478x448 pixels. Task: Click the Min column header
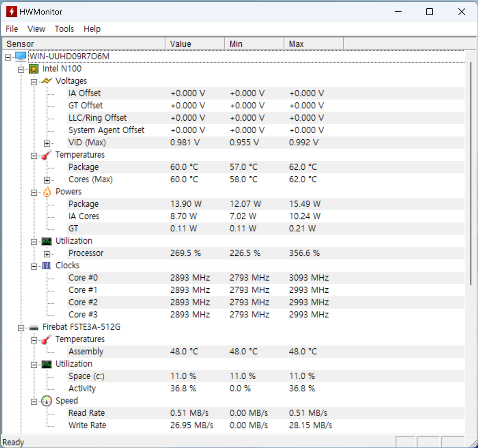(254, 44)
